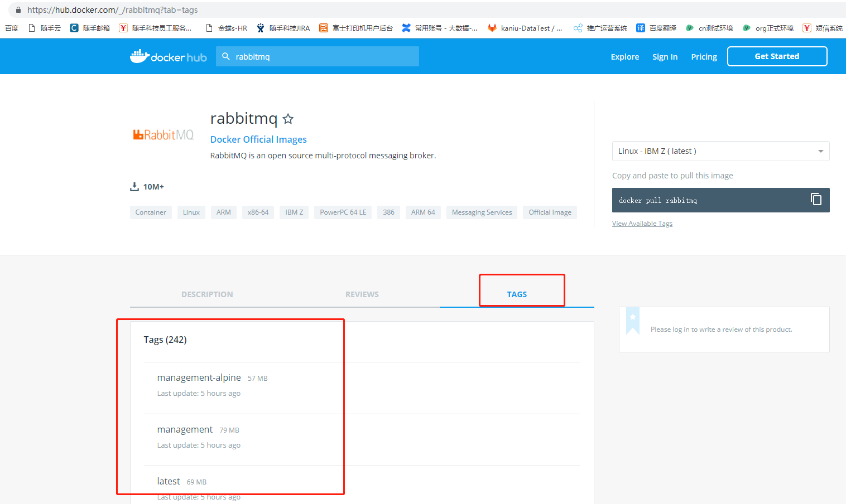The height and width of the screenshot is (504, 846).
Task: Open the Linux - IBM Z (latest) dropdown
Action: [720, 151]
